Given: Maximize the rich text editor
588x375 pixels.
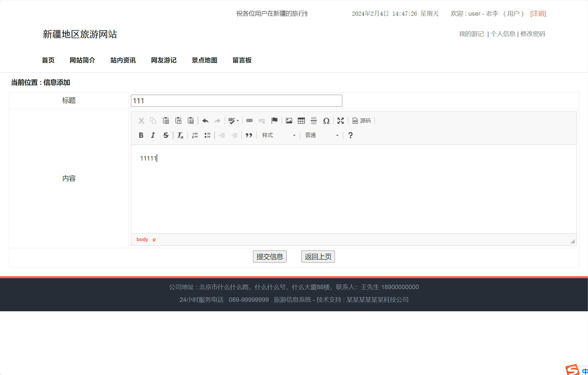Looking at the screenshot, I should [x=341, y=121].
